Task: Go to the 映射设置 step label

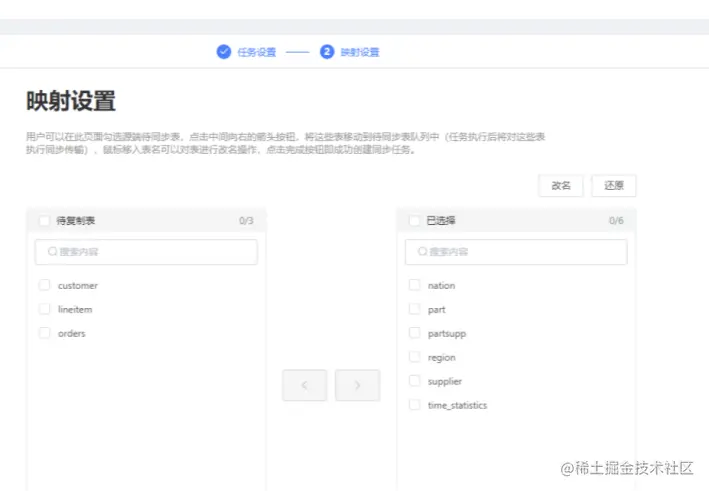Action: point(360,52)
